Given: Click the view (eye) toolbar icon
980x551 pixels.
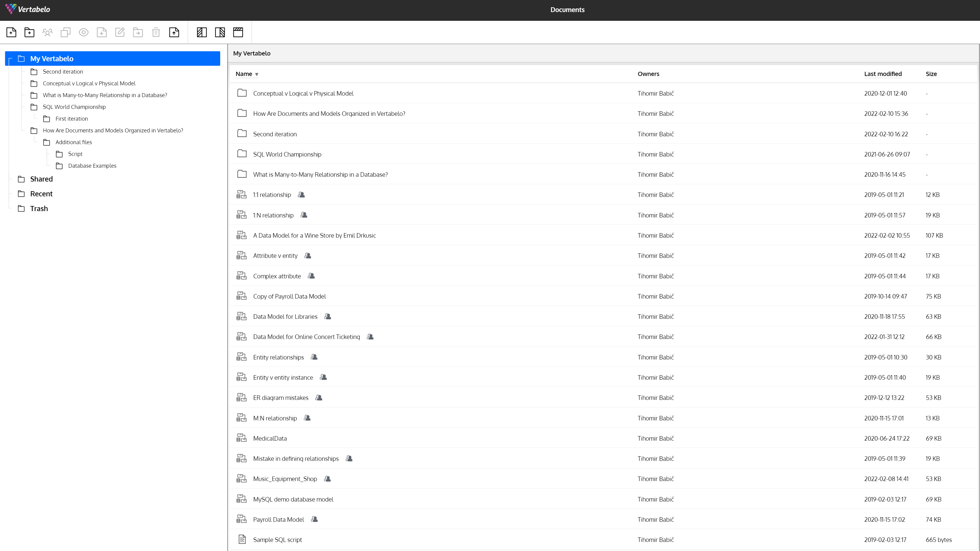Looking at the screenshot, I should click(84, 32).
